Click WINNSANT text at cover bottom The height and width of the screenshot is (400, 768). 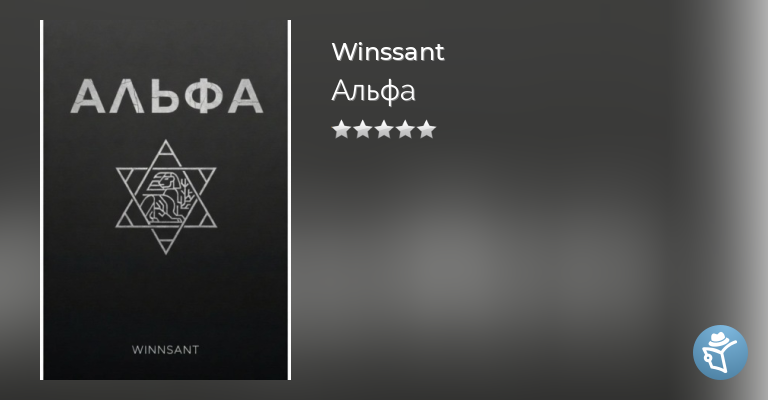coord(166,350)
